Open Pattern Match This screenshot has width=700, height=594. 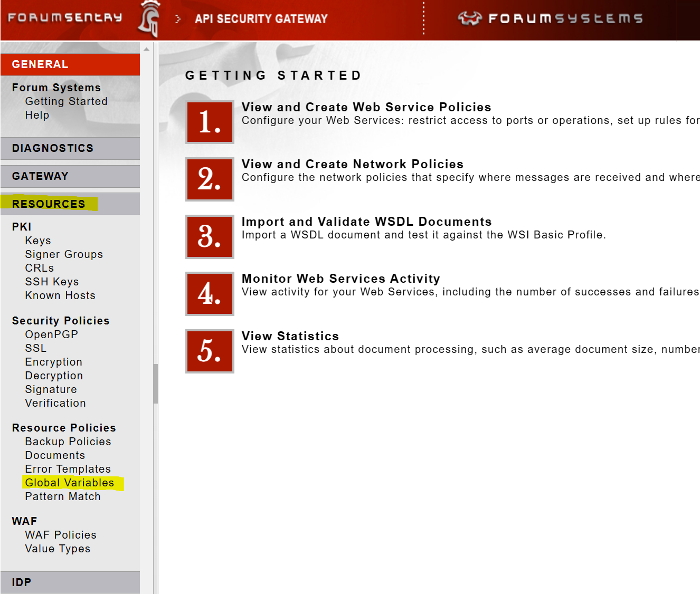point(63,496)
